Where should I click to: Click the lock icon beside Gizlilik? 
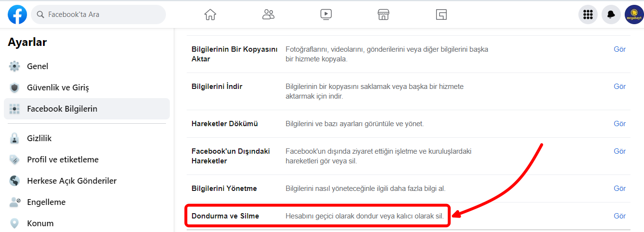tap(14, 138)
